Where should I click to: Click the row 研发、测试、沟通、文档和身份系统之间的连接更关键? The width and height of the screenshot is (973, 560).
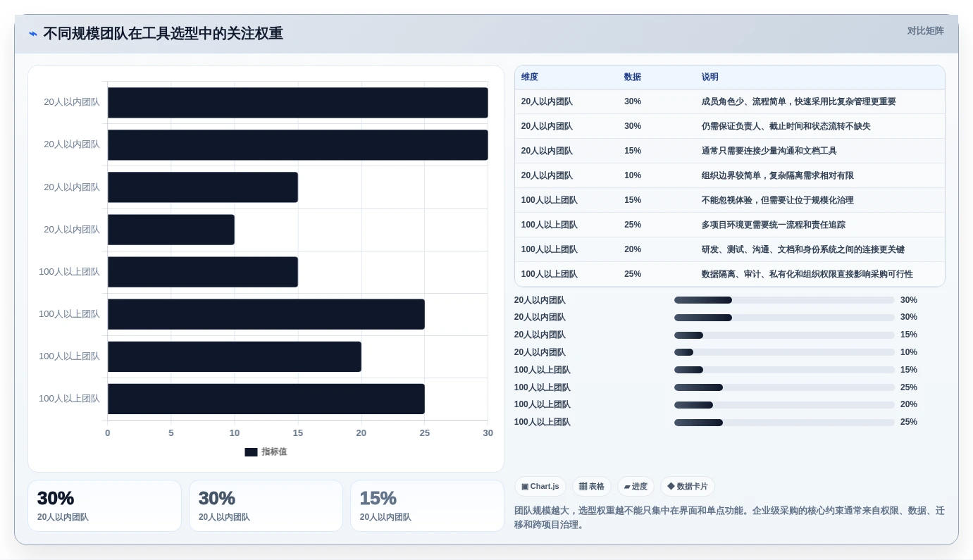point(730,249)
